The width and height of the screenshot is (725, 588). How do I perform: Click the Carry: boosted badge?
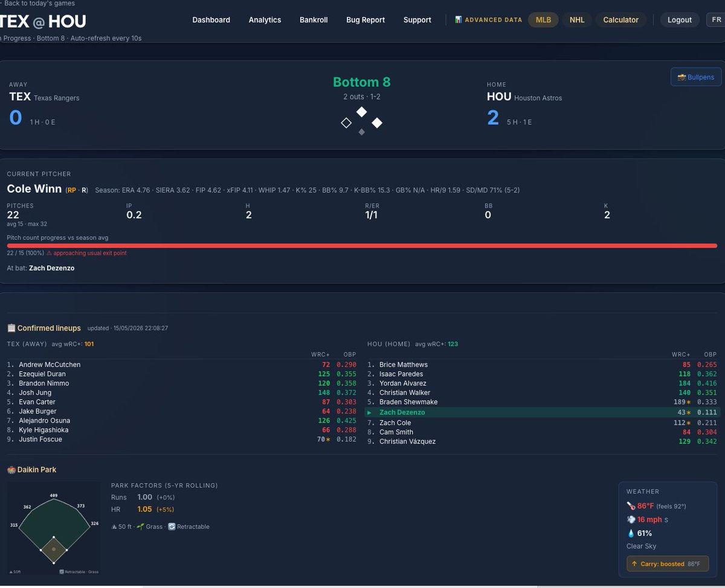(x=667, y=564)
